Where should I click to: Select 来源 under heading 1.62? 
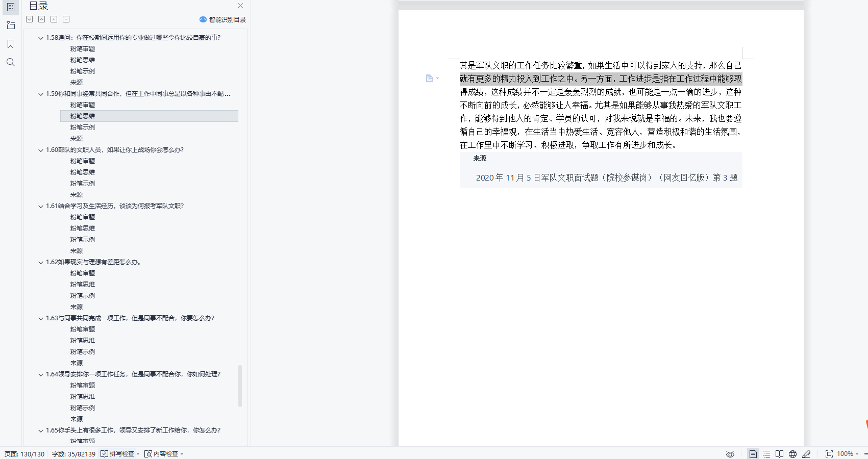77,307
